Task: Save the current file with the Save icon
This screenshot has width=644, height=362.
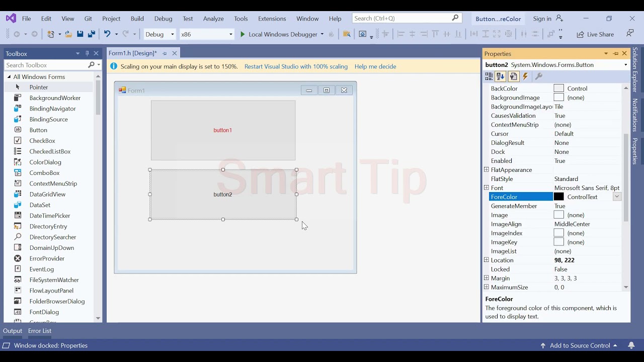Action: [80, 34]
